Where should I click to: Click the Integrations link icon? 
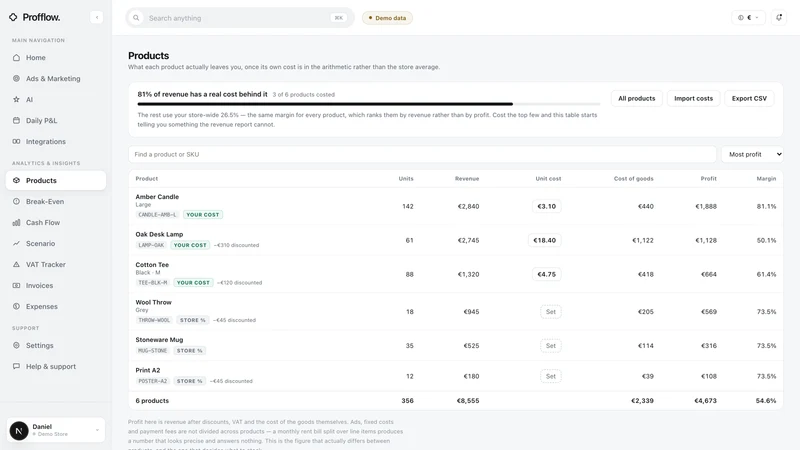[x=16, y=141]
